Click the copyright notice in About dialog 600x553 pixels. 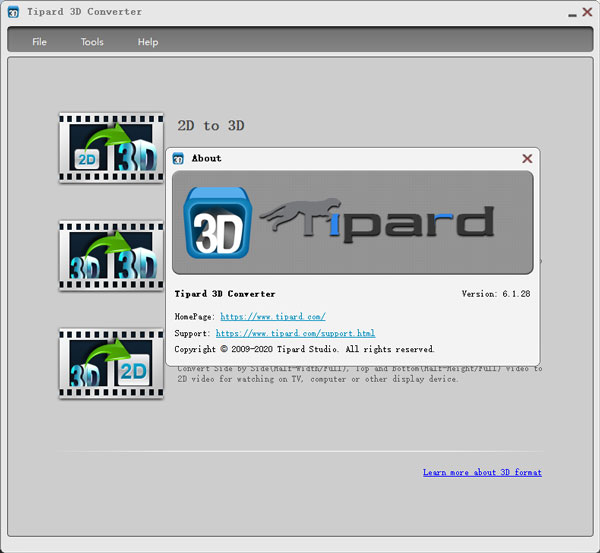[x=304, y=350]
